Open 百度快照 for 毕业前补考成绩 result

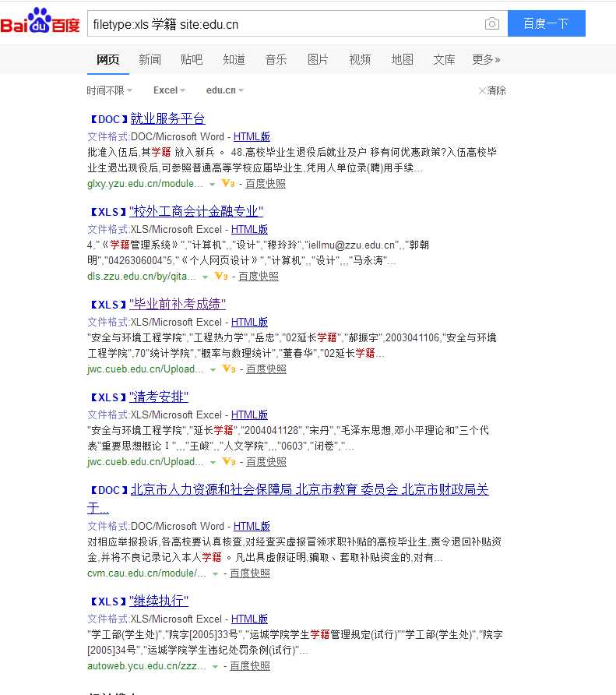click(x=266, y=369)
